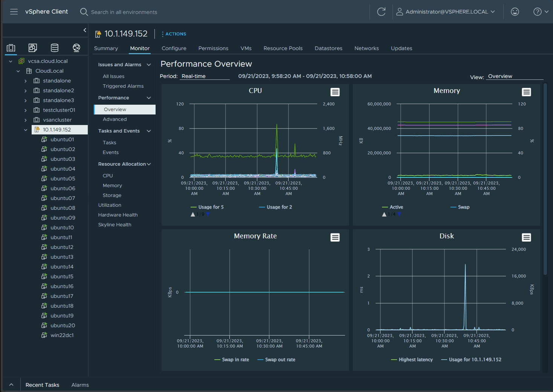Image resolution: width=553 pixels, height=392 pixels.
Task: Click the Search in all environments field
Action: tap(124, 12)
